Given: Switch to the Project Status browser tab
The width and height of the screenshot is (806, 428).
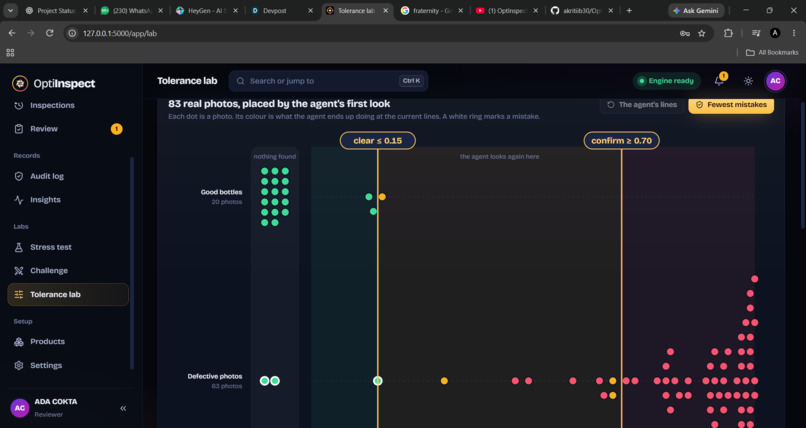Looking at the screenshot, I should pyautogui.click(x=57, y=10).
